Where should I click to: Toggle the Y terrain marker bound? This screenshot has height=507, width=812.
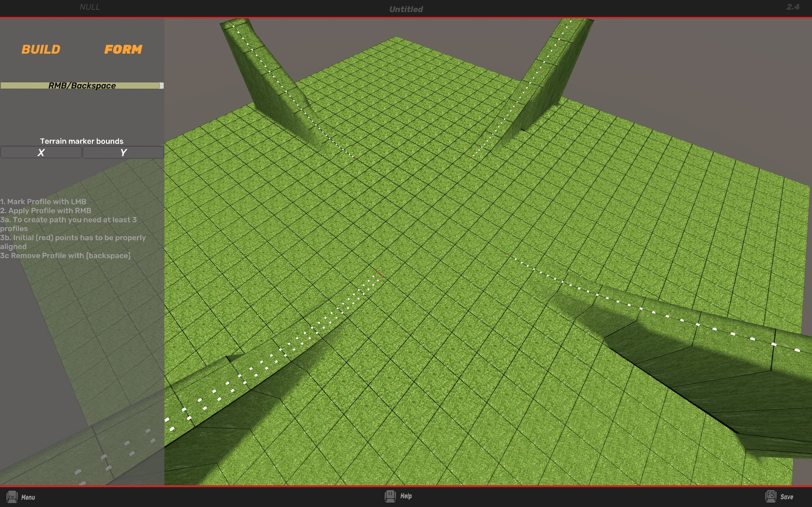tap(123, 153)
